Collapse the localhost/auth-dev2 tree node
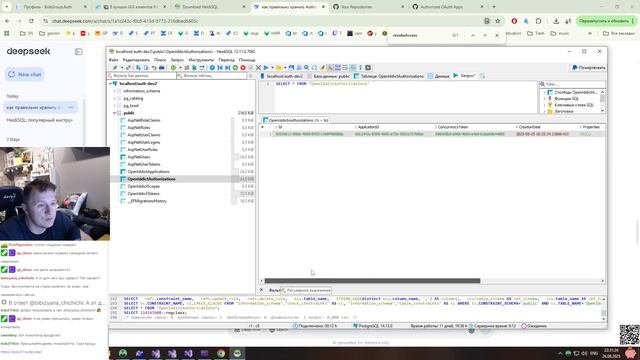 (x=111, y=84)
